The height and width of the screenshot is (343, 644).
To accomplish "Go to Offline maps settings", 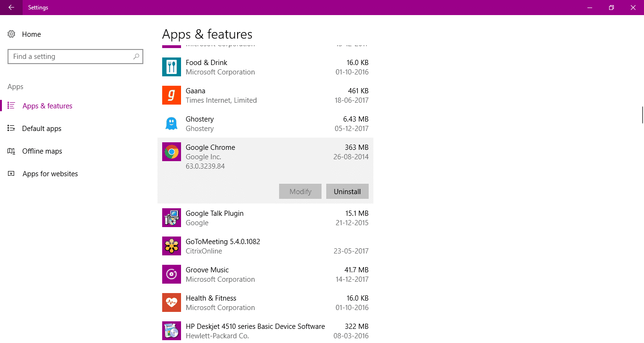I will [x=42, y=151].
